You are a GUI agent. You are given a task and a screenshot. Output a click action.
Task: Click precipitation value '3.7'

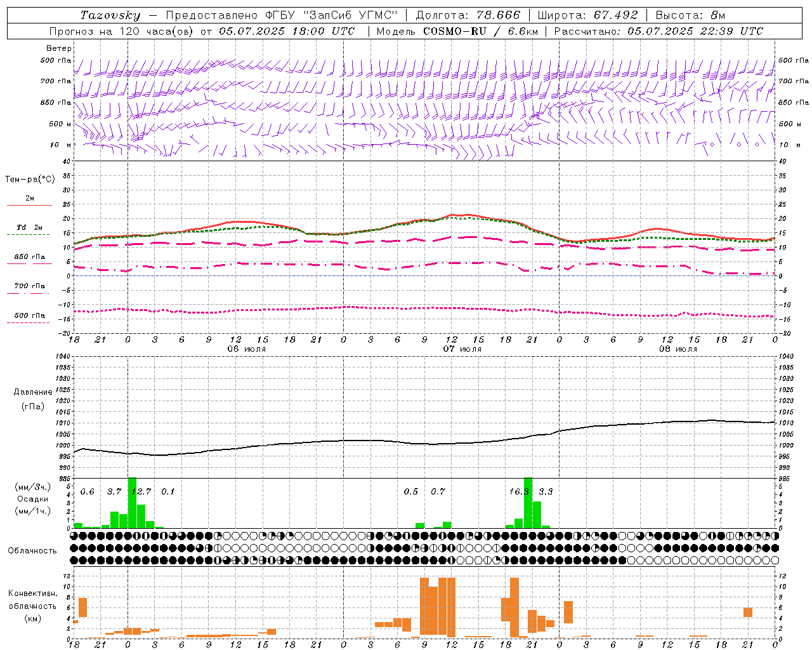point(114,492)
